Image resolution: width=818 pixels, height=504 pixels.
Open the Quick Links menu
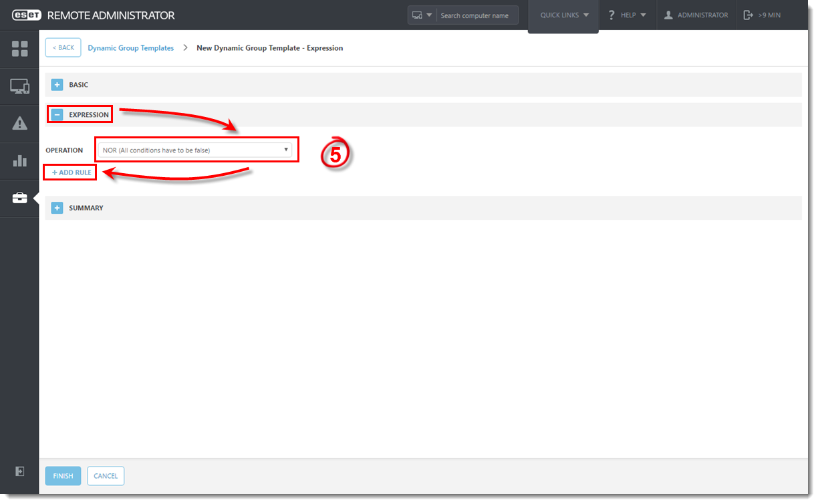pyautogui.click(x=564, y=15)
